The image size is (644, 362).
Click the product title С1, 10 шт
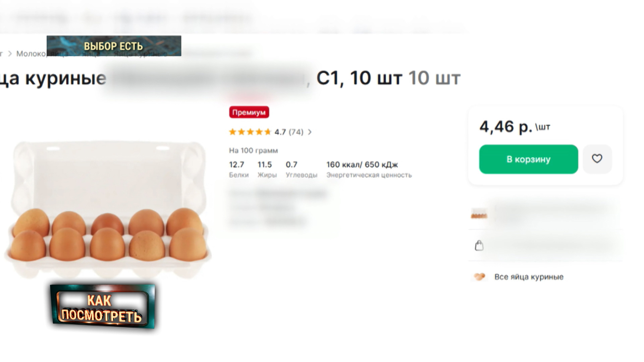[x=359, y=78]
